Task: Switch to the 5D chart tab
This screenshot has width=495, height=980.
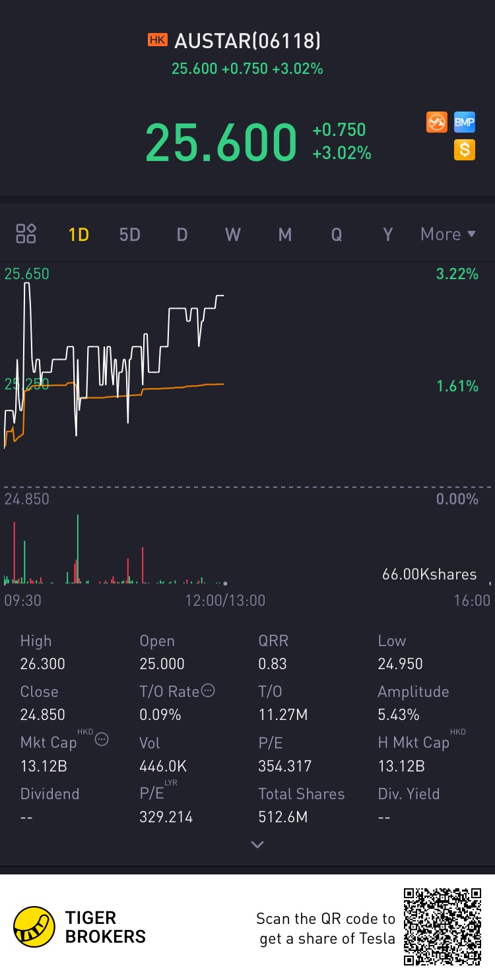Action: (x=130, y=234)
